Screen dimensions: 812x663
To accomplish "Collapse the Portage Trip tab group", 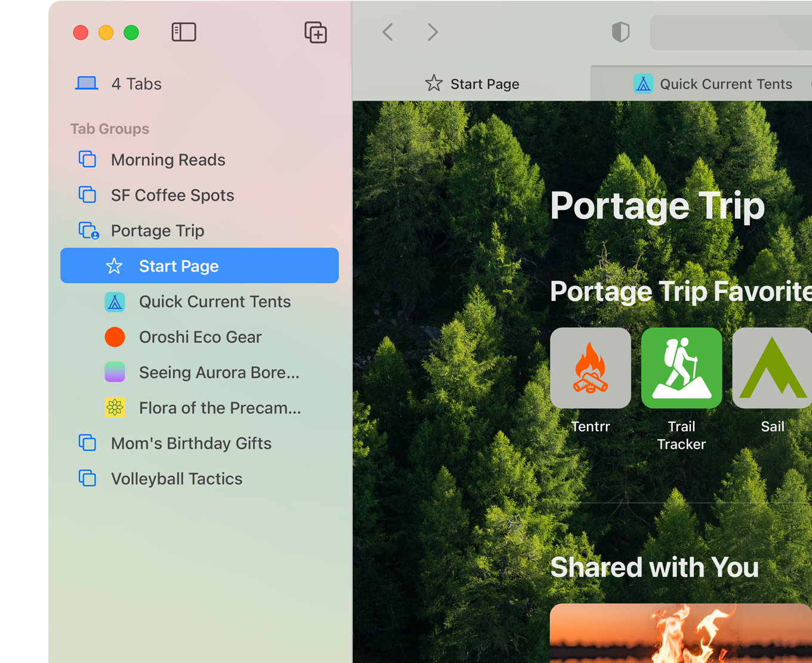I will pyautogui.click(x=158, y=231).
